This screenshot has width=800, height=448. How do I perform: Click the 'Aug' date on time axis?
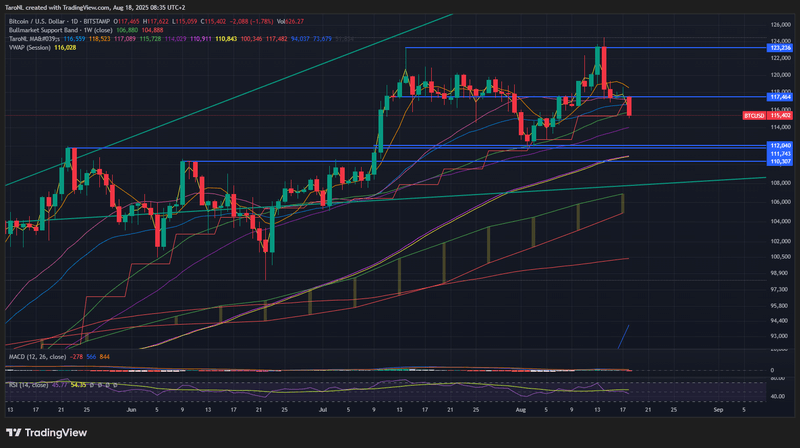click(520, 410)
